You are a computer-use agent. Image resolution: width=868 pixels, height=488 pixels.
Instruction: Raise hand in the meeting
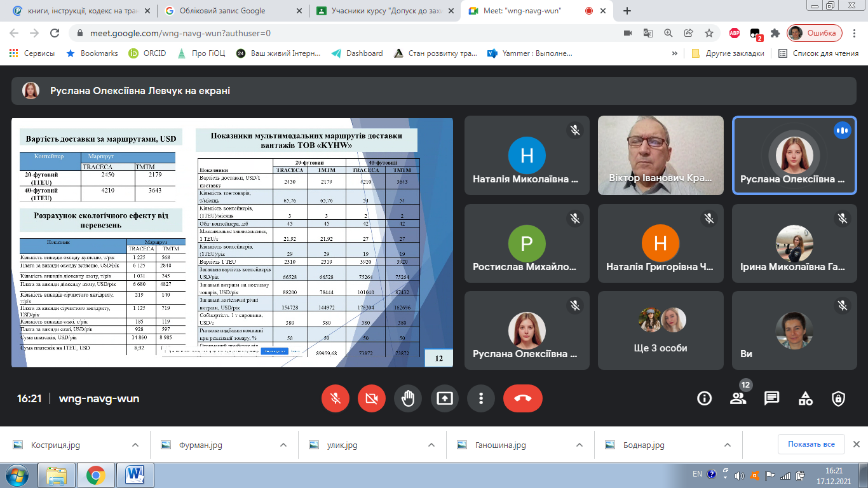[408, 398]
